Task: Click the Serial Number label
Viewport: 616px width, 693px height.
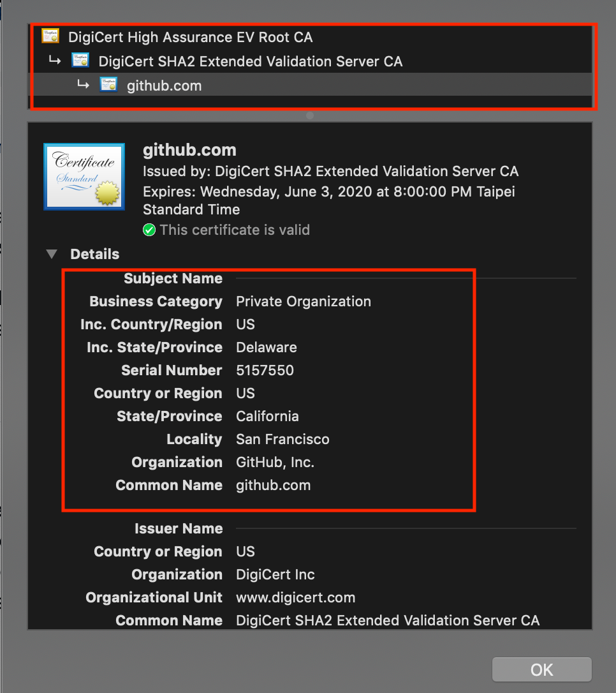Action: click(172, 370)
